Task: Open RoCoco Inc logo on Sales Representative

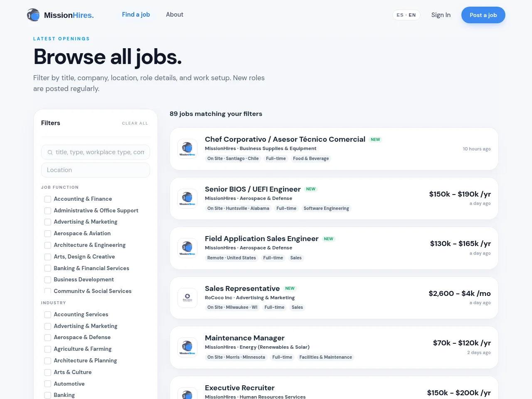Action: pyautogui.click(x=187, y=298)
